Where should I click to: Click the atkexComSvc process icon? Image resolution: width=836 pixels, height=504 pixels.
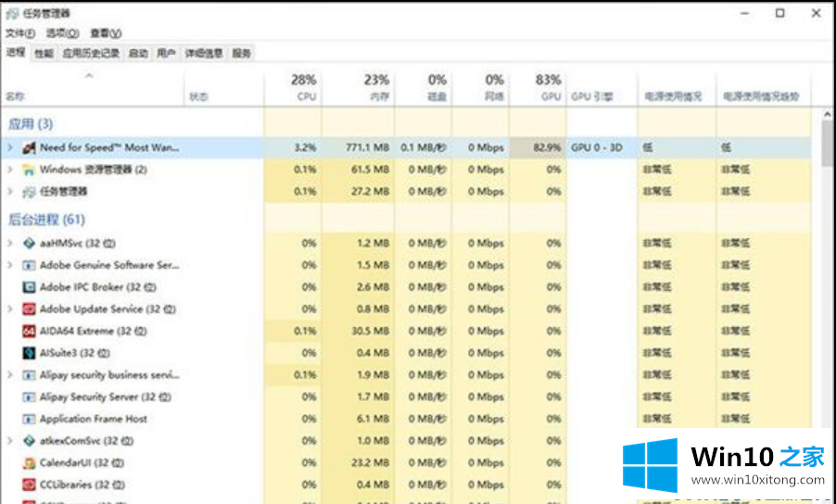pos(29,441)
